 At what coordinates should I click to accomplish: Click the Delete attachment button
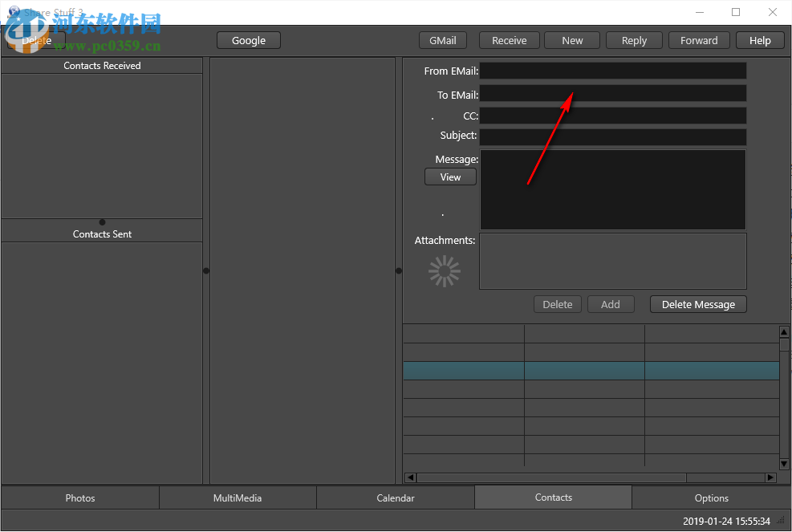pos(558,304)
